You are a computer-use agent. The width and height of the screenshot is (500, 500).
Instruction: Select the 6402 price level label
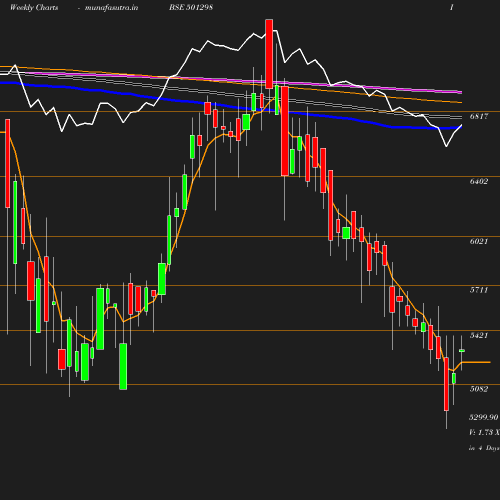coord(479,181)
